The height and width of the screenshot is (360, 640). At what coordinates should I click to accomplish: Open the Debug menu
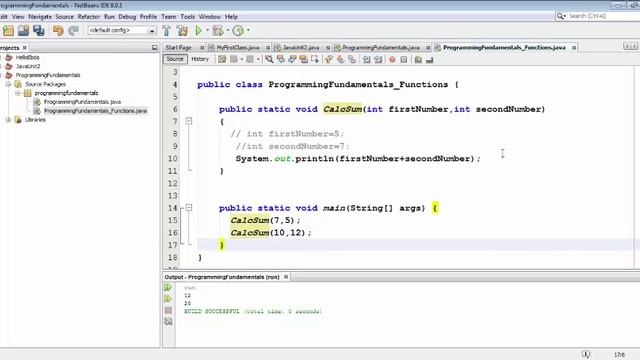coord(127,17)
